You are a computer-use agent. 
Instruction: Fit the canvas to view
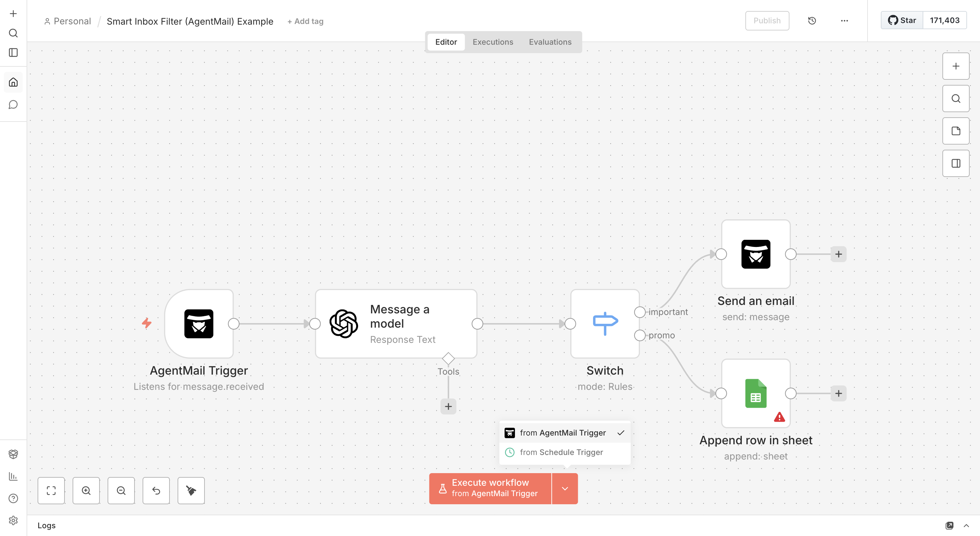(51, 490)
